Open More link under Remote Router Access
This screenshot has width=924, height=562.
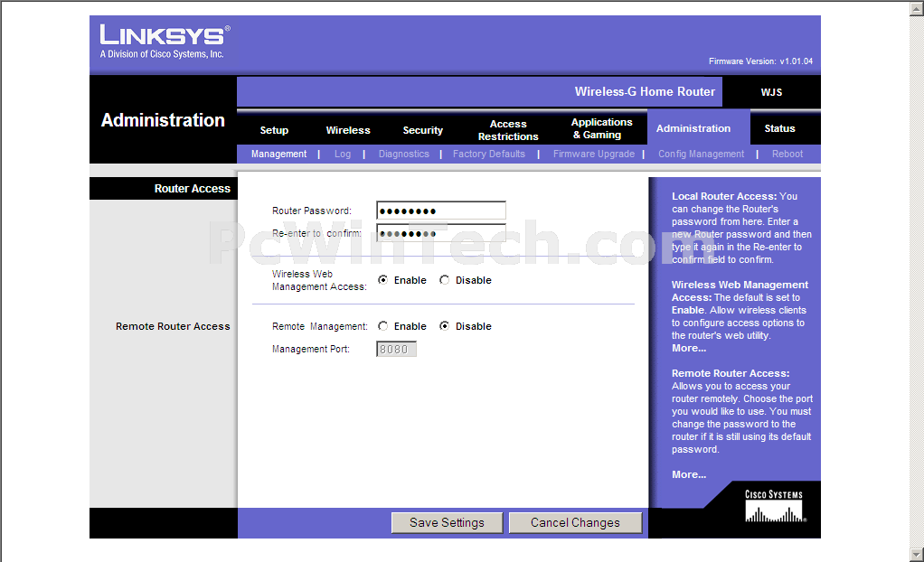(689, 474)
